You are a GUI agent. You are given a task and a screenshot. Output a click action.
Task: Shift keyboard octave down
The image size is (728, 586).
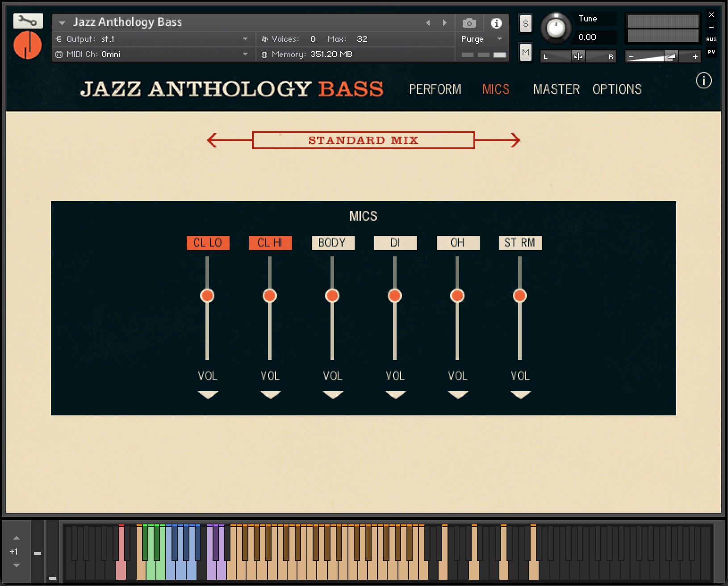(x=17, y=565)
